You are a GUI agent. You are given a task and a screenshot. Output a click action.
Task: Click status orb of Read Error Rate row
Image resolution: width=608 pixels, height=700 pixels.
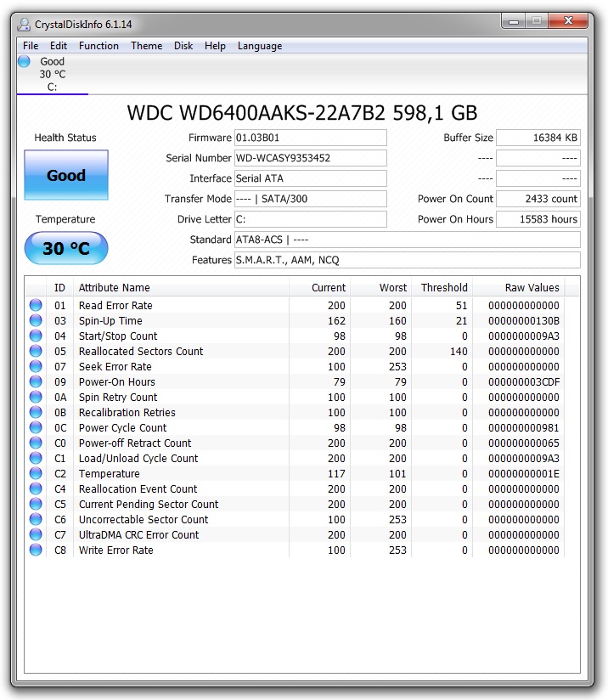pos(36,305)
